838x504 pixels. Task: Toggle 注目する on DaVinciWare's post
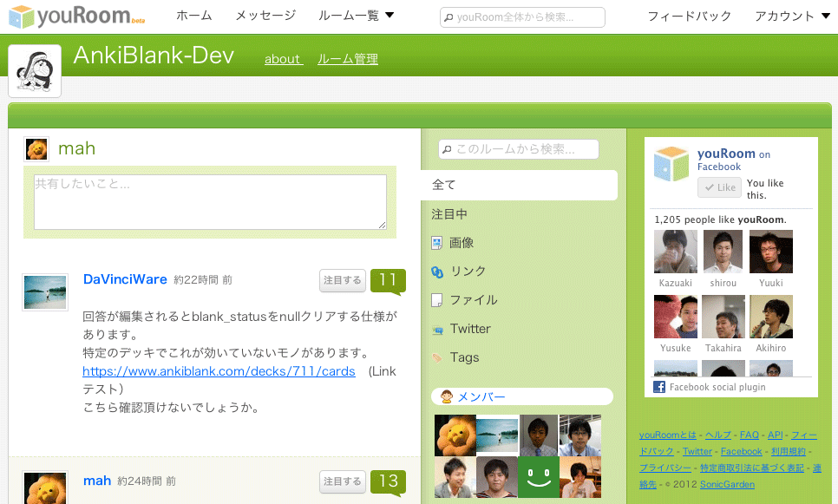click(343, 280)
